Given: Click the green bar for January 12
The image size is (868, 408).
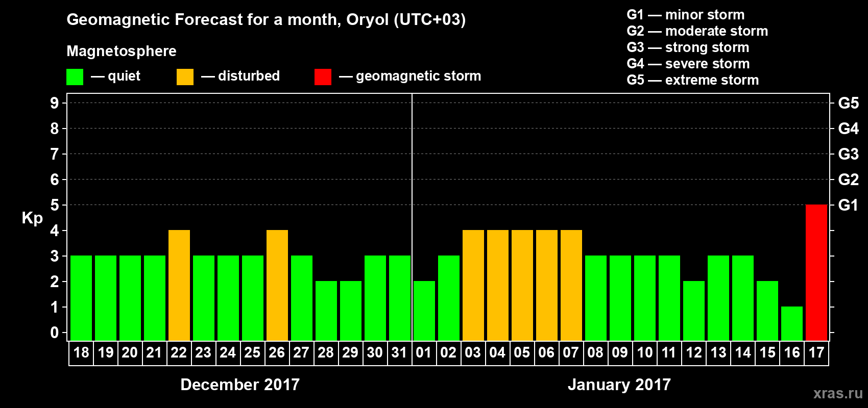Looking at the screenshot, I should [x=694, y=311].
